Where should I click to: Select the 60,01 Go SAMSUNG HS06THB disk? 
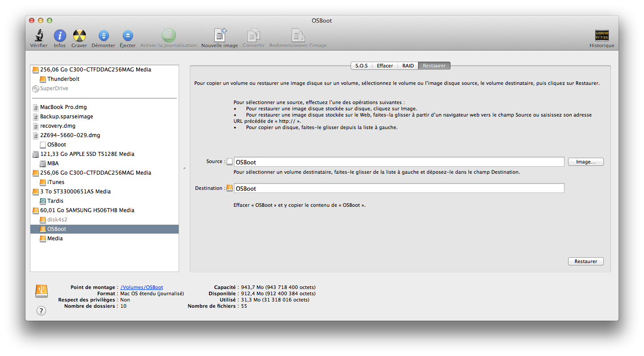87,210
